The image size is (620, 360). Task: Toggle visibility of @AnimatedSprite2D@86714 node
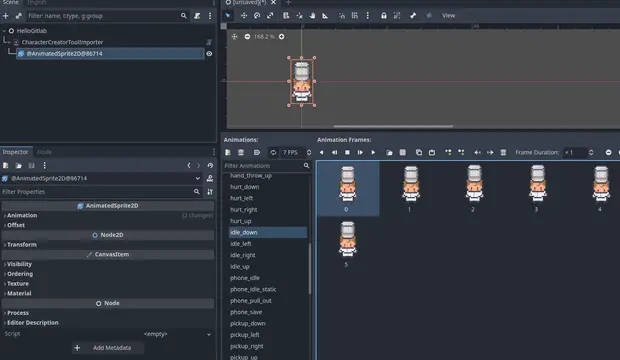pyautogui.click(x=209, y=53)
